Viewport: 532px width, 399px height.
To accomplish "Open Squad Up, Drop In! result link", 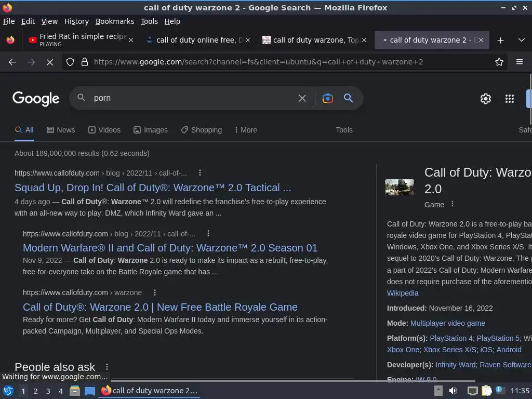I will point(153,188).
